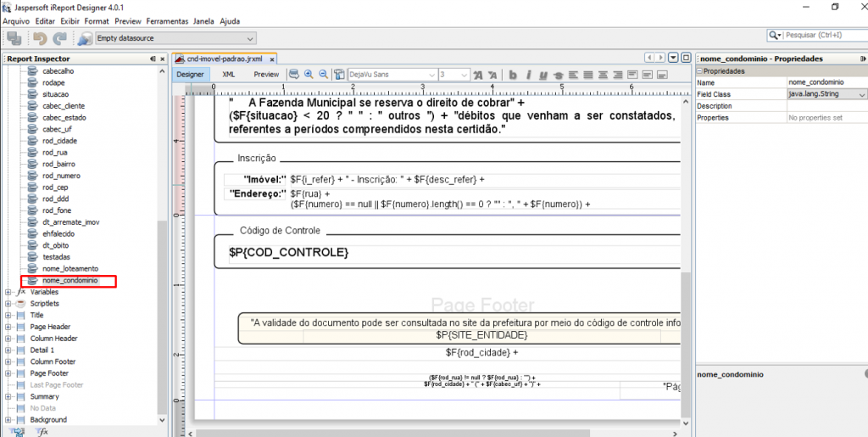Close the Report Inspector panel
Viewport: 868px width, 437px height.
[163, 59]
